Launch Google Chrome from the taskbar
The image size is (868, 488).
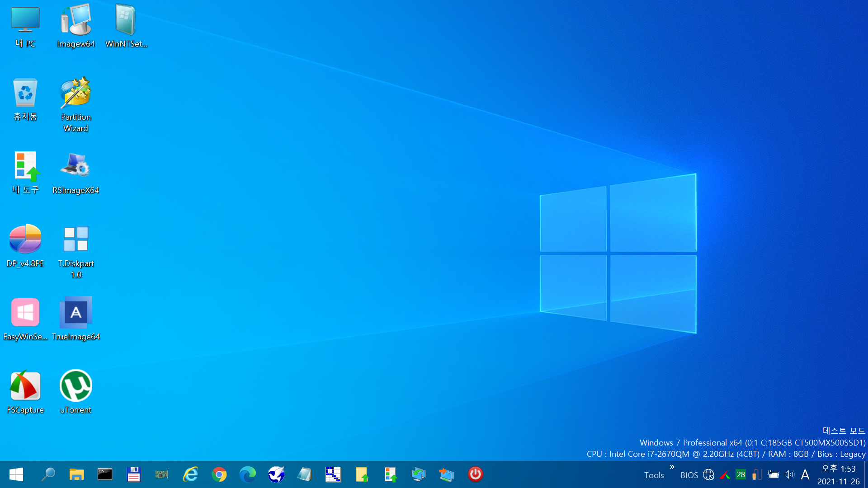click(x=219, y=474)
